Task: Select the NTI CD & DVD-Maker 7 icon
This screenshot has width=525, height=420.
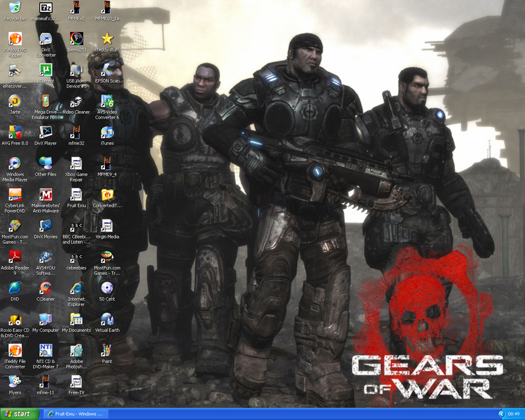Action: [x=46, y=350]
